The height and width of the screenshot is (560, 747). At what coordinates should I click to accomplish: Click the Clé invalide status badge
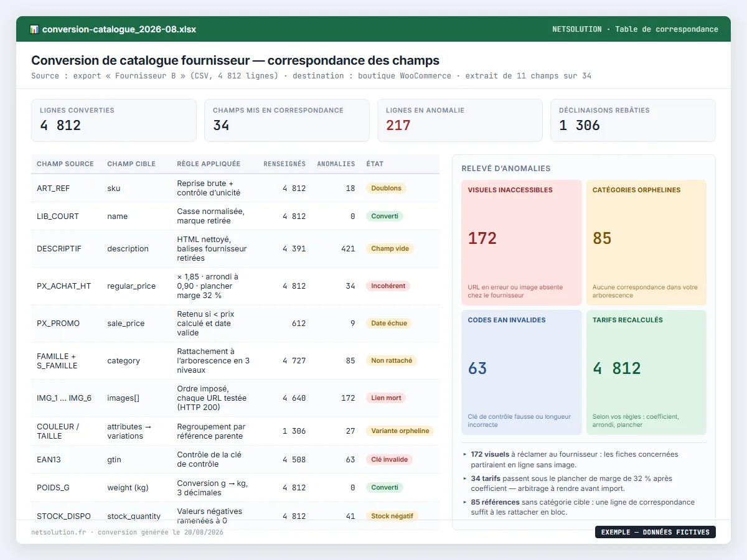pos(389,459)
